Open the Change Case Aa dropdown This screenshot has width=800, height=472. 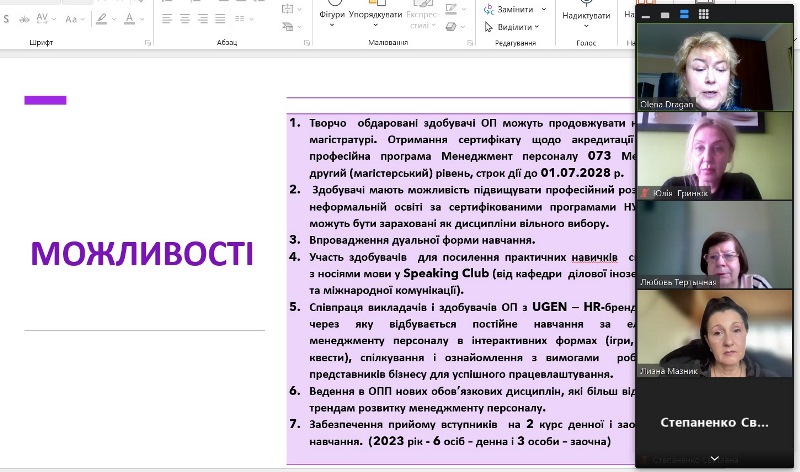click(x=75, y=19)
